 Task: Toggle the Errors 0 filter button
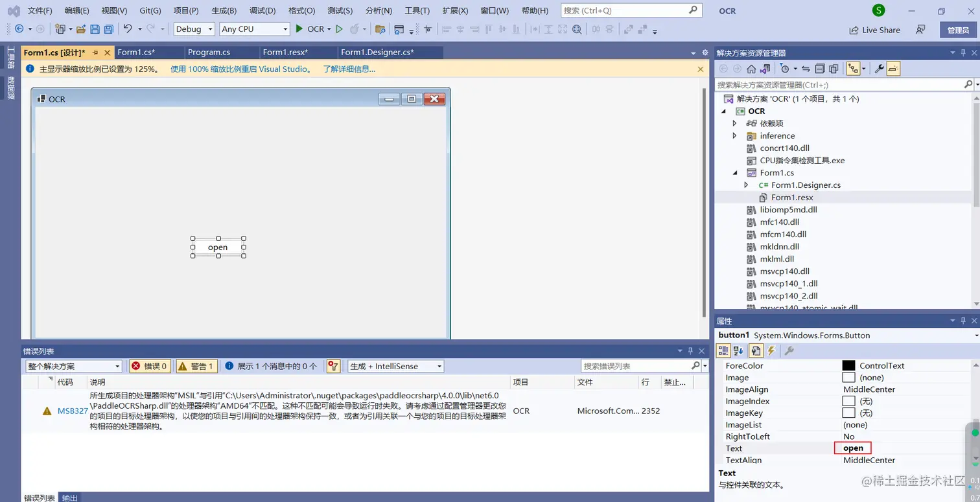click(x=150, y=366)
